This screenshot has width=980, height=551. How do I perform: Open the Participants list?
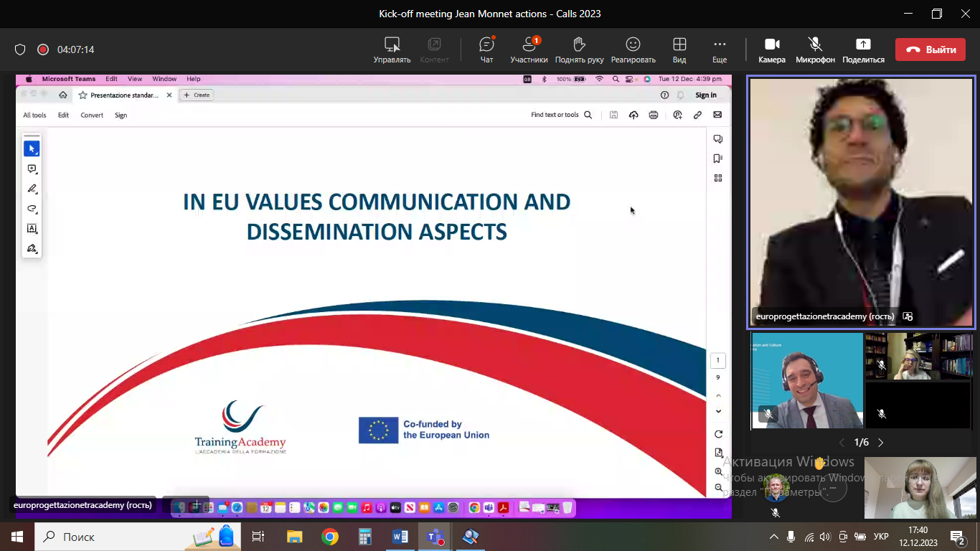click(x=529, y=50)
